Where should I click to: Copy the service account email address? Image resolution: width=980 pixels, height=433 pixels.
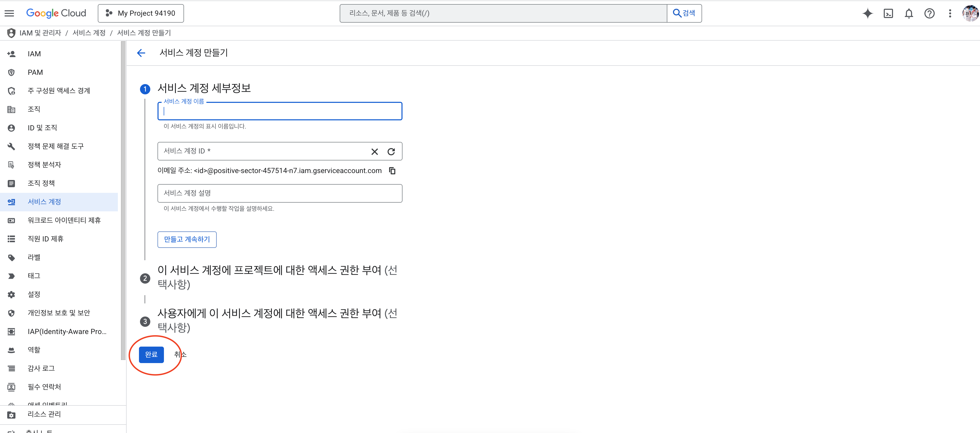(392, 171)
